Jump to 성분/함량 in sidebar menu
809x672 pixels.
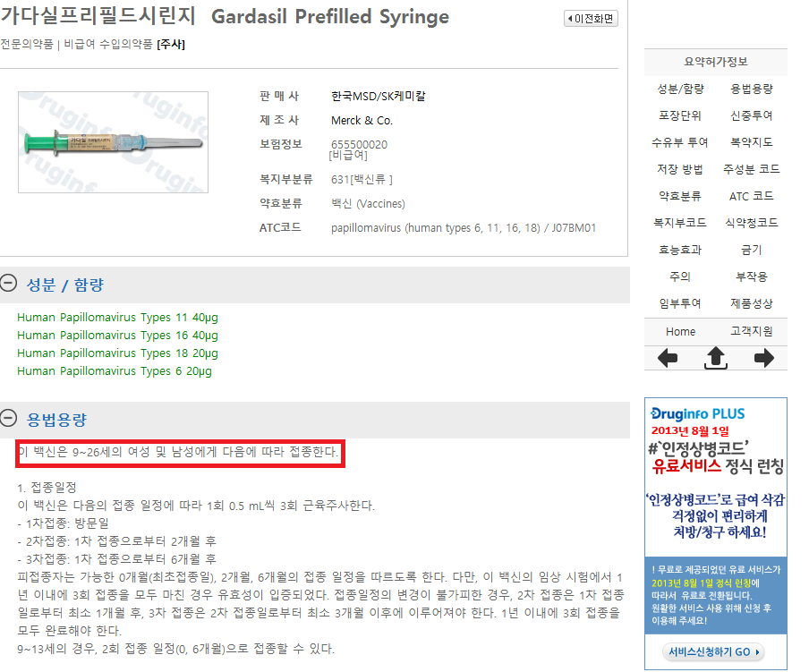click(680, 89)
